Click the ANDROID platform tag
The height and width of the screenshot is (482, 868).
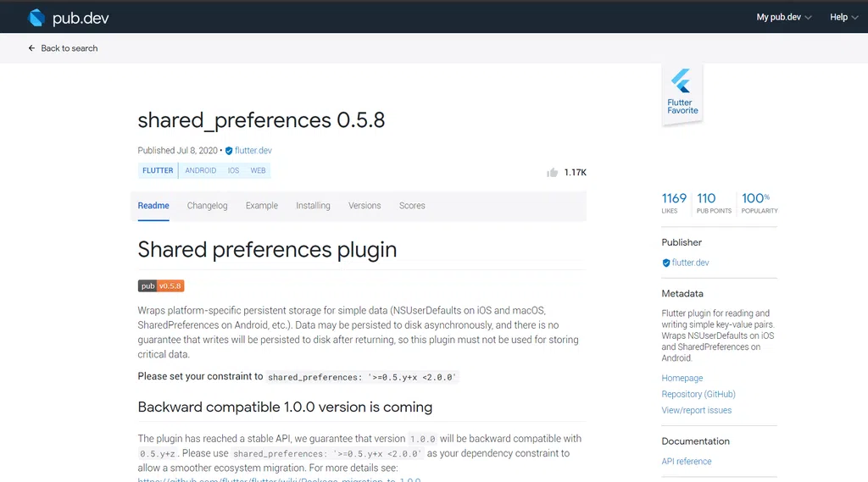click(200, 170)
